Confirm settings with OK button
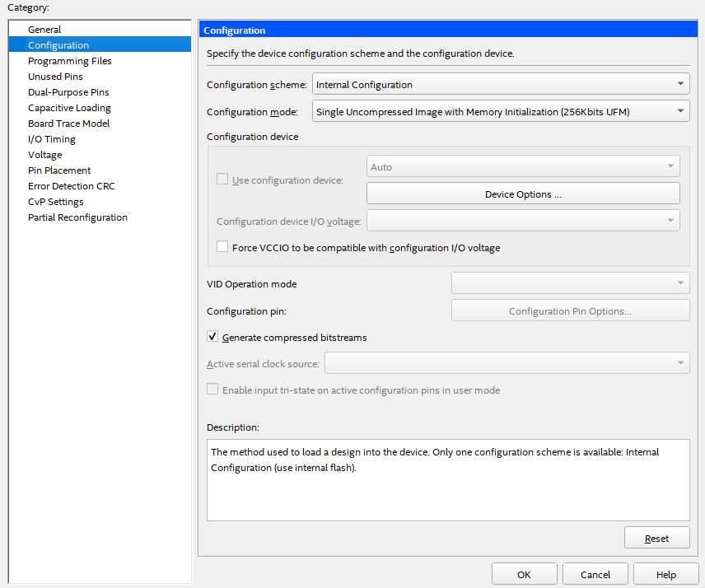705x588 pixels. click(x=524, y=575)
